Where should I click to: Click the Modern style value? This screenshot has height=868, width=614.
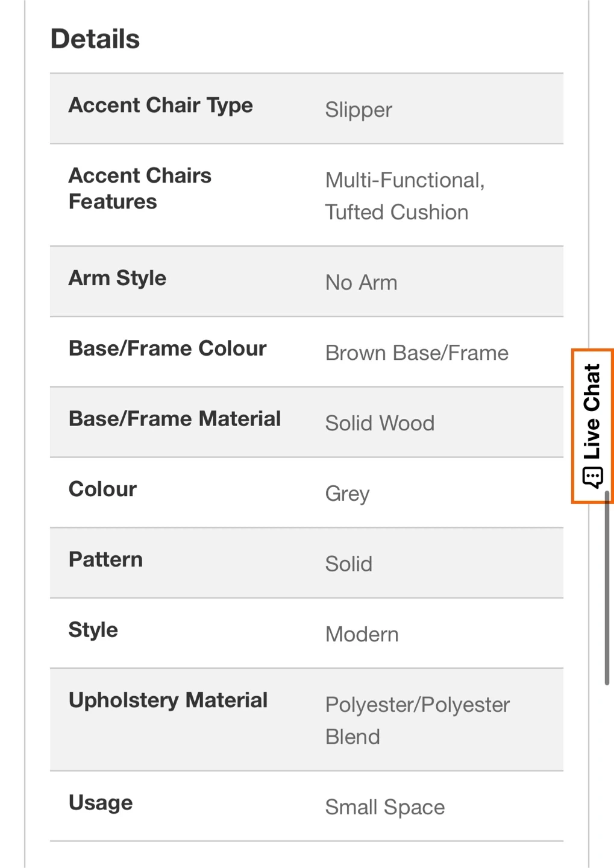pos(362,635)
